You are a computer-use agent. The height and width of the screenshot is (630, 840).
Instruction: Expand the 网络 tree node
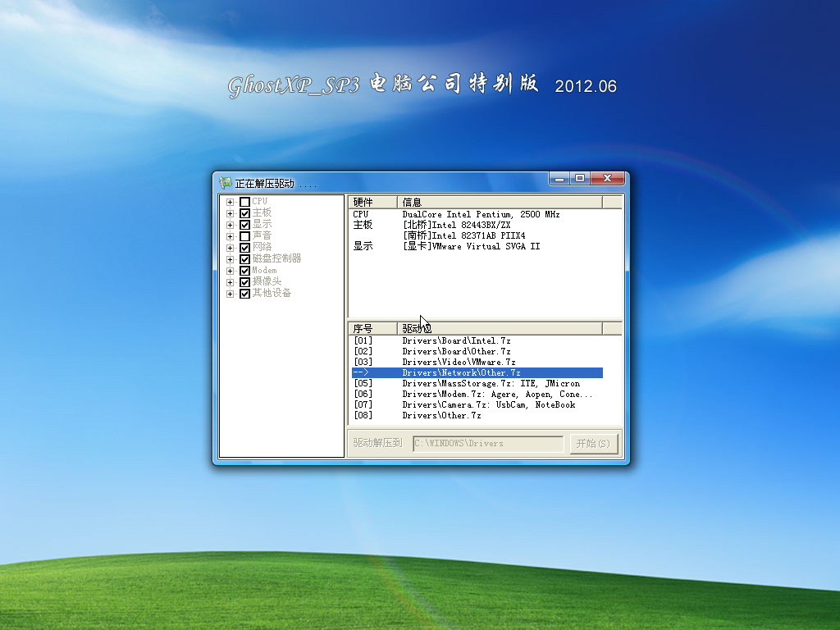coord(231,248)
